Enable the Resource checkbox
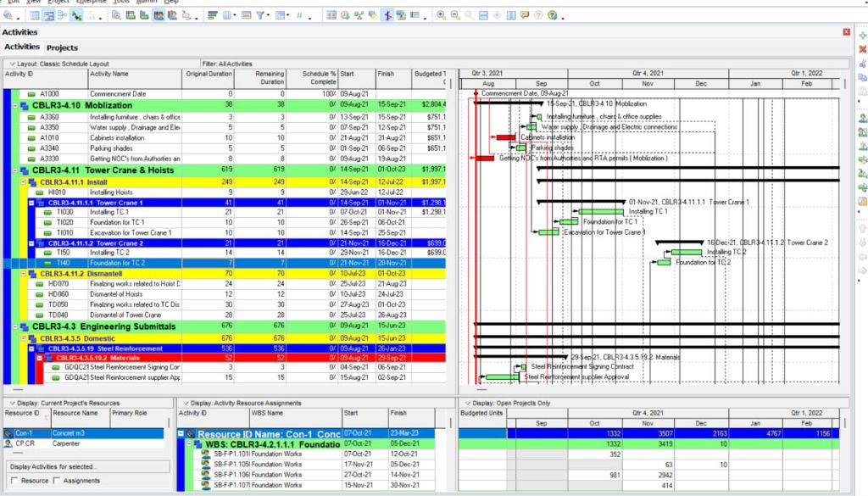This screenshot has width=868, height=496. click(13, 481)
